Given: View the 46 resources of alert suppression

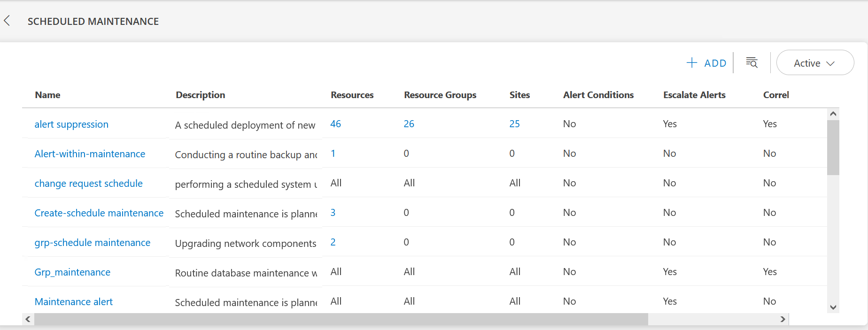Looking at the screenshot, I should 335,124.
